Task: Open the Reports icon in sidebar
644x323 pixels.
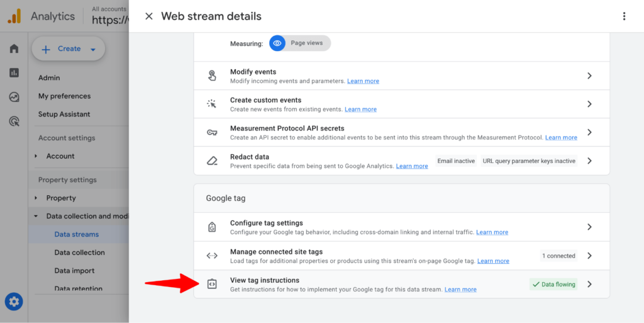Action: pyautogui.click(x=14, y=72)
